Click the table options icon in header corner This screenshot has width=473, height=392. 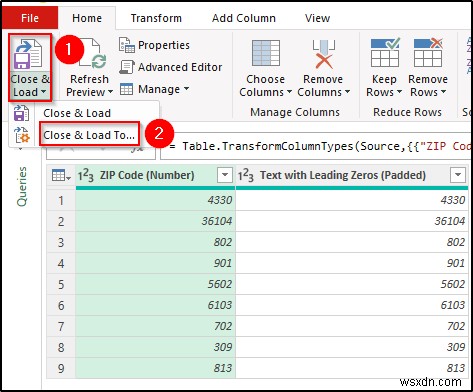pos(61,175)
